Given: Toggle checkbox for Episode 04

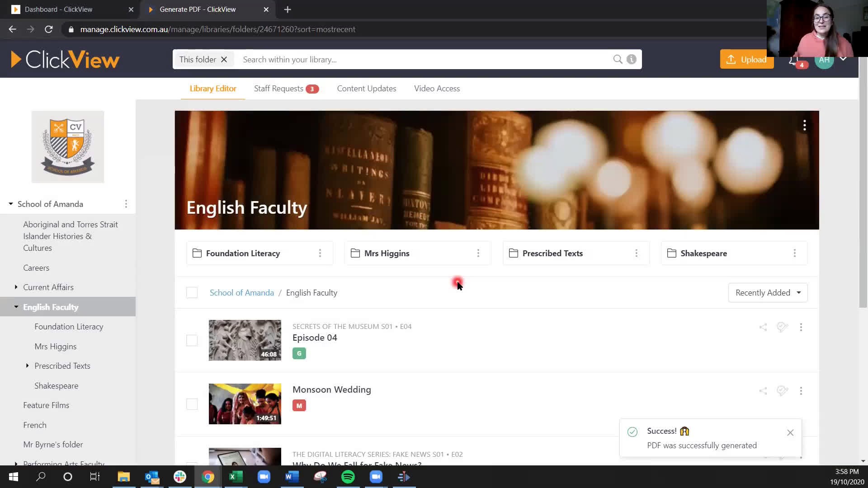Looking at the screenshot, I should click(x=192, y=340).
